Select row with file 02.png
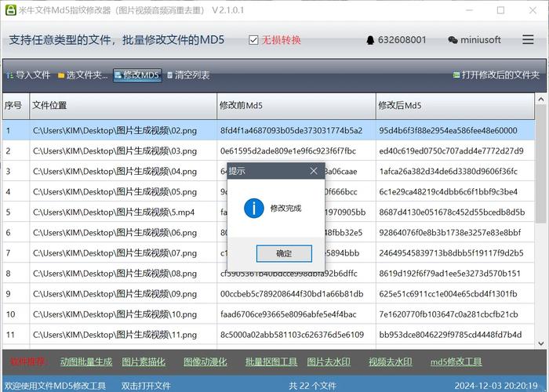The image size is (549, 392). [x=268, y=131]
